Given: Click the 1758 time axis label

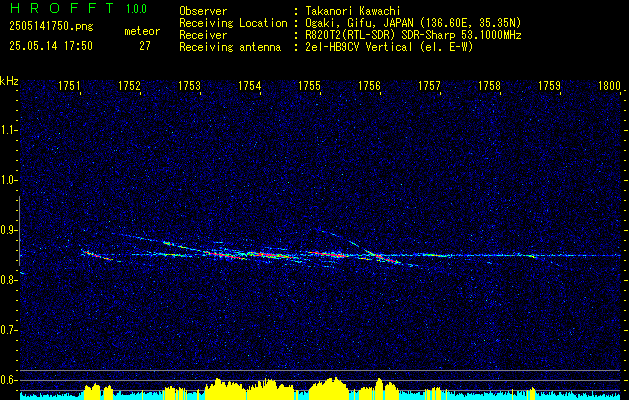Looking at the screenshot, I should (490, 86).
